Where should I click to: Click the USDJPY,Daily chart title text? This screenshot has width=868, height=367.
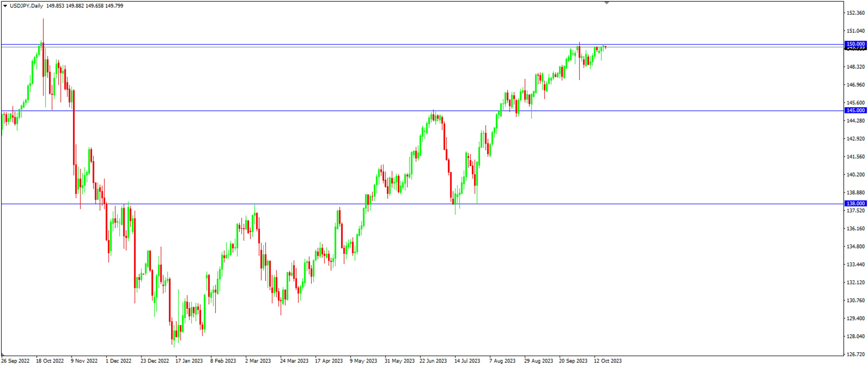pos(26,6)
